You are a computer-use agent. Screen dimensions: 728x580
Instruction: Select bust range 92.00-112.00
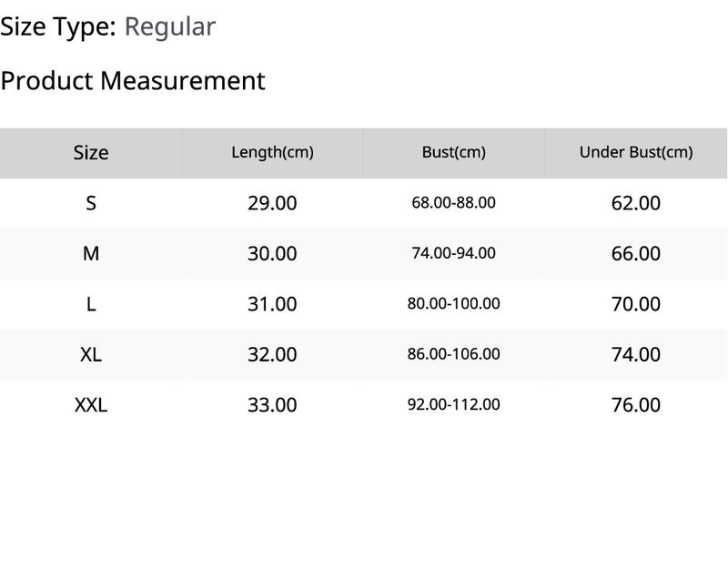453,404
